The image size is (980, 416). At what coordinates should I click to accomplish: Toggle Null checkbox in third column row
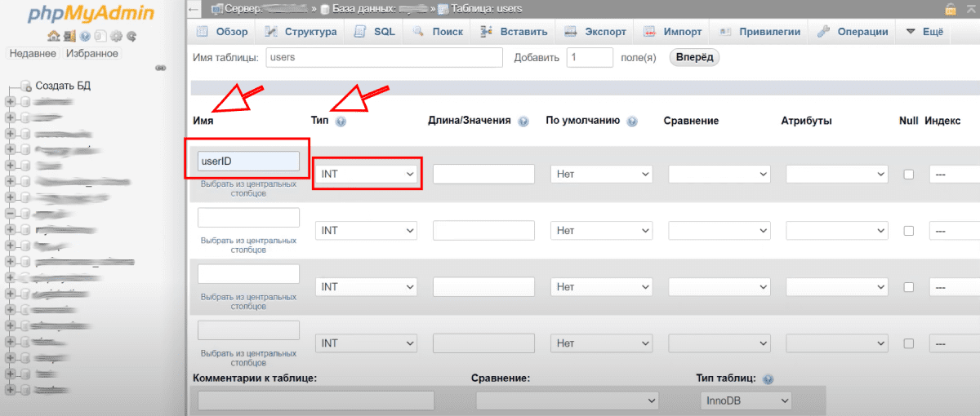[908, 287]
